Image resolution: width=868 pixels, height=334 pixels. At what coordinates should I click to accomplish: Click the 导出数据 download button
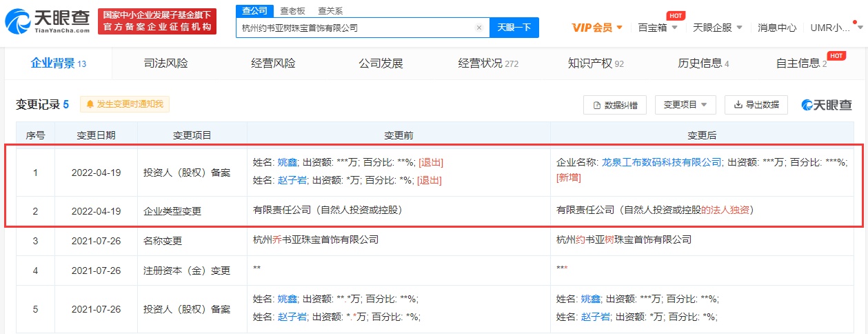click(x=756, y=105)
